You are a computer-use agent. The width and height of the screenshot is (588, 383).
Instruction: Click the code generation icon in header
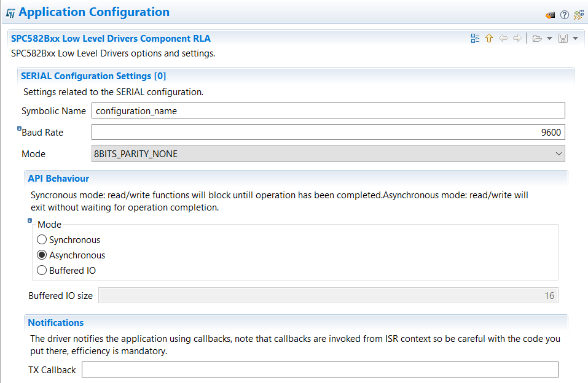[550, 15]
